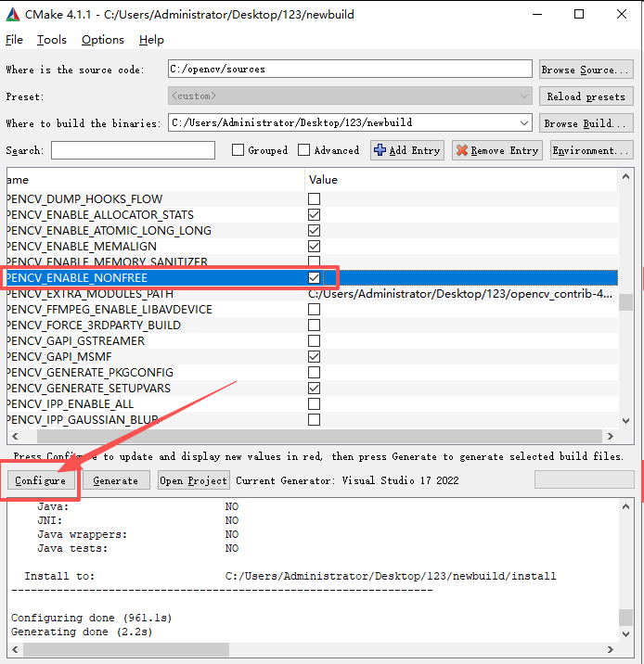Viewport: 644px width, 664px height.
Task: Click the Browse Source button
Action: (586, 70)
